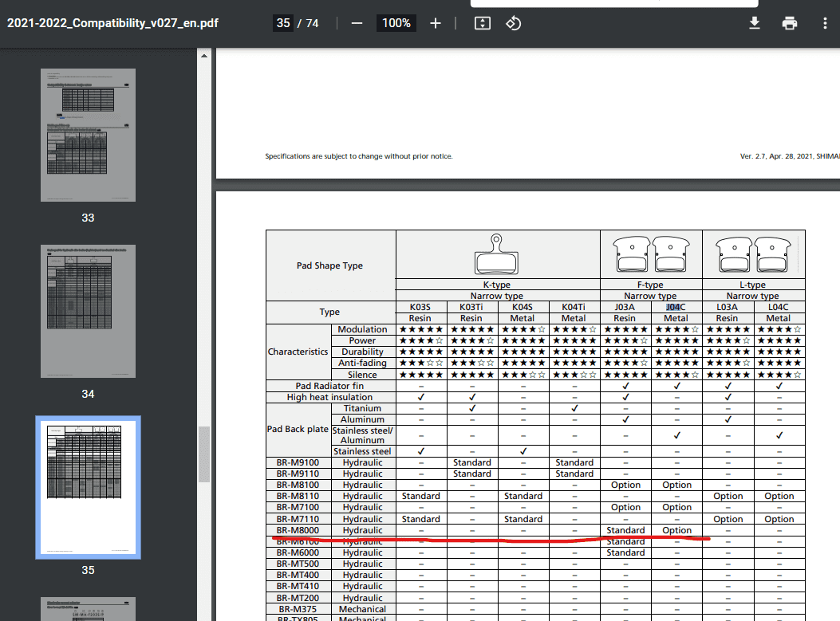This screenshot has width=840, height=621.
Task: Click the Stainless steel/ Aluminum label
Action: (363, 435)
